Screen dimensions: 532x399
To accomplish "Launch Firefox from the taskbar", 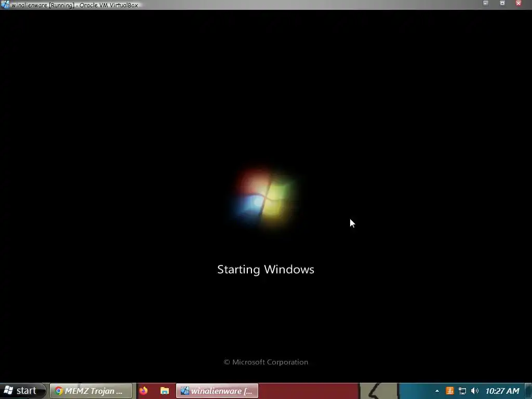I will 143,391.
